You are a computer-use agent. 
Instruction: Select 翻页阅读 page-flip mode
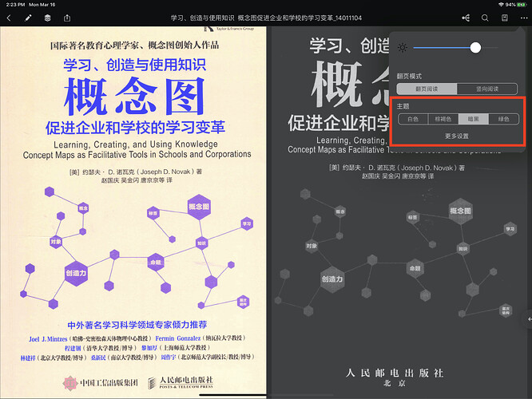[427, 89]
